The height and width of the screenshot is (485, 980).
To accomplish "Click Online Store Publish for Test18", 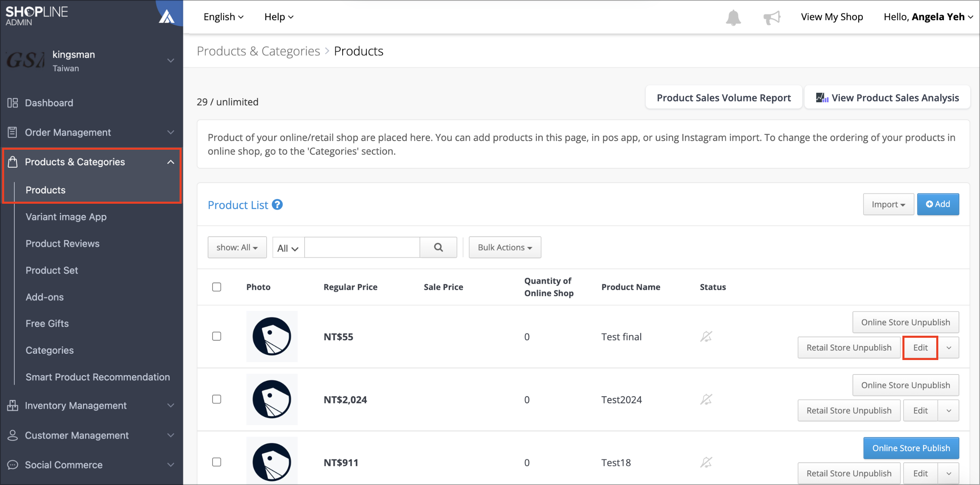I will pyautogui.click(x=911, y=448).
